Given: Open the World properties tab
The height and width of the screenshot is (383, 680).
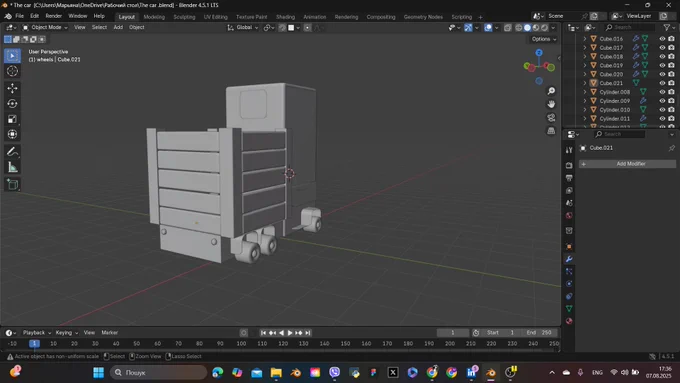Looking at the screenshot, I should (569, 216).
